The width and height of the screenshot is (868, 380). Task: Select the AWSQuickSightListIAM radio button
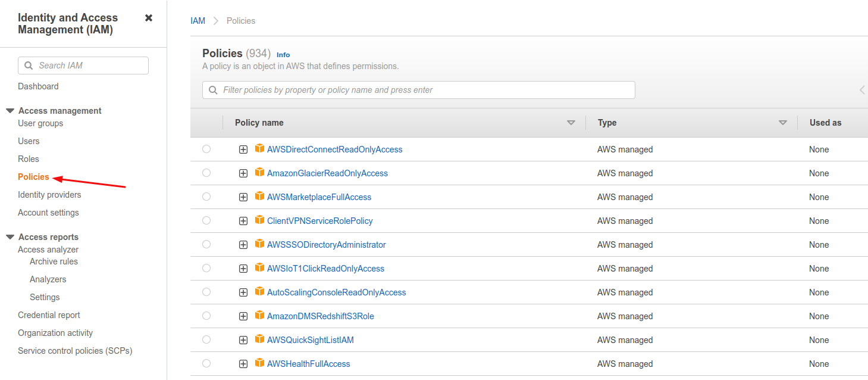click(x=206, y=339)
